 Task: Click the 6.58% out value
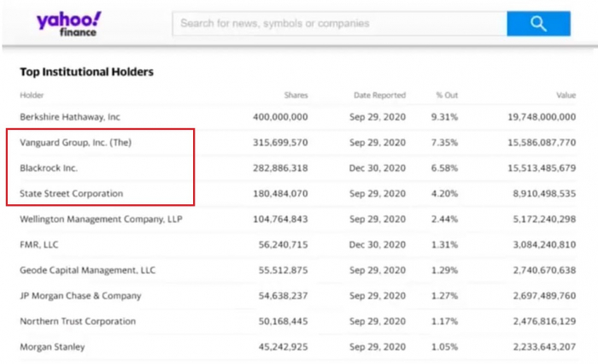point(444,167)
